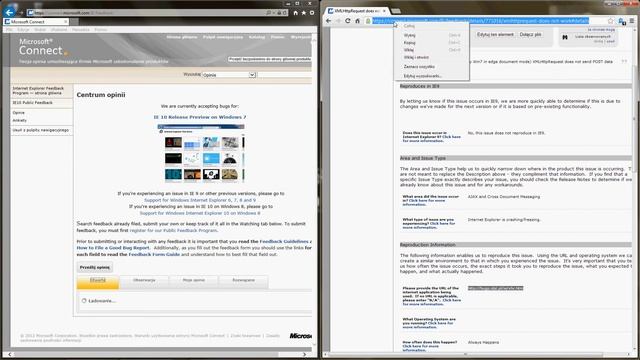
Task: Close the XMLHttpRequest tab in Chrome
Action: click(384, 11)
